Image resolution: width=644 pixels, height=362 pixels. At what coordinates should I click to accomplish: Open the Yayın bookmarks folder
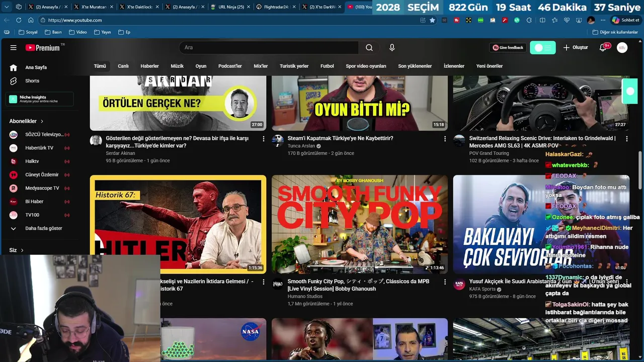click(x=102, y=32)
